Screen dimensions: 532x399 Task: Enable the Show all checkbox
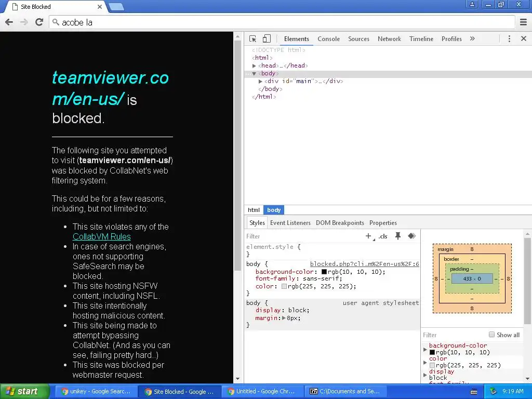point(491,335)
